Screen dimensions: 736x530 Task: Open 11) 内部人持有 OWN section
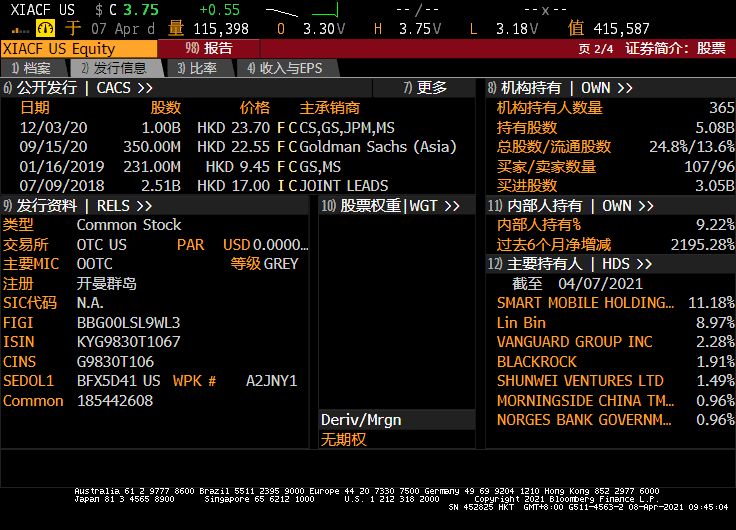click(571, 206)
